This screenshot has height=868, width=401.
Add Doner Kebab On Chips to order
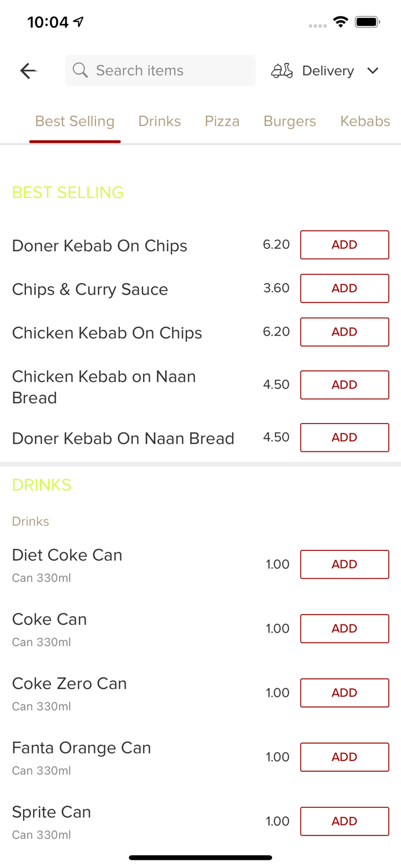[344, 245]
